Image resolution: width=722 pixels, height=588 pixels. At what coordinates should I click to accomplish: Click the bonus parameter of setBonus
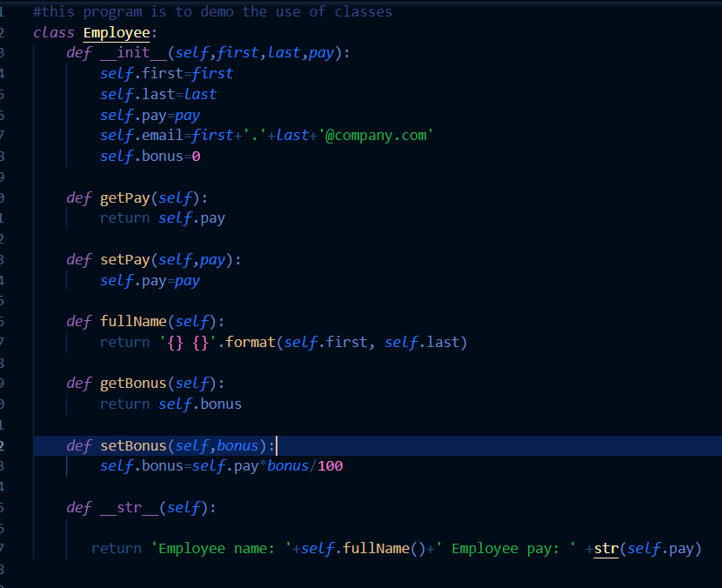[237, 444]
